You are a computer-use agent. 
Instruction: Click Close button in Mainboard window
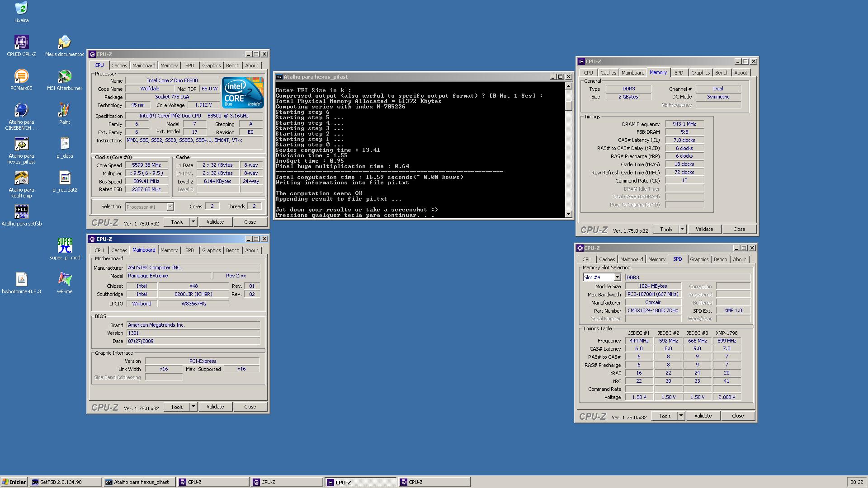[x=250, y=407]
